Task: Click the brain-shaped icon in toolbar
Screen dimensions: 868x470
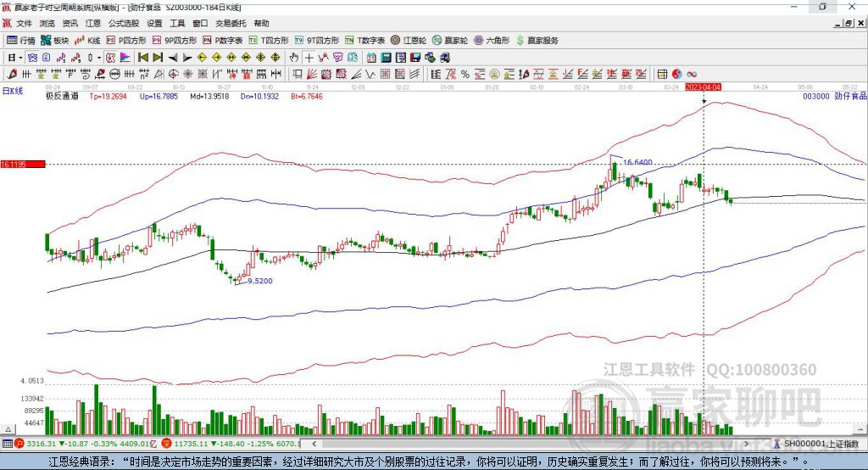Action: pyautogui.click(x=353, y=57)
